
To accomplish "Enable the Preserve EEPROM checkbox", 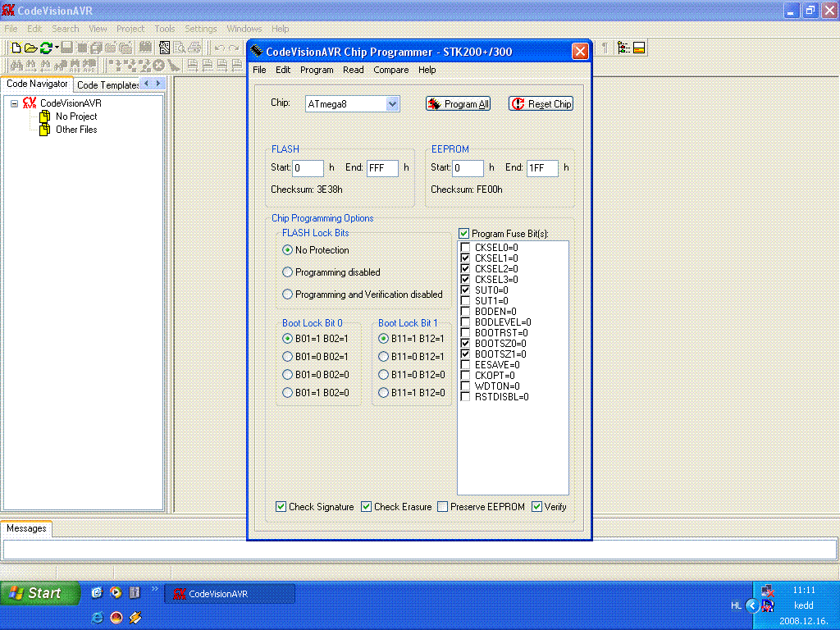I will 442,507.
